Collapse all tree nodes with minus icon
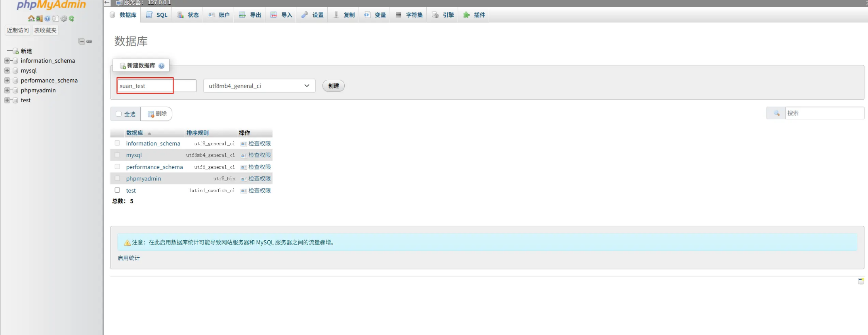The height and width of the screenshot is (335, 868). click(x=81, y=41)
